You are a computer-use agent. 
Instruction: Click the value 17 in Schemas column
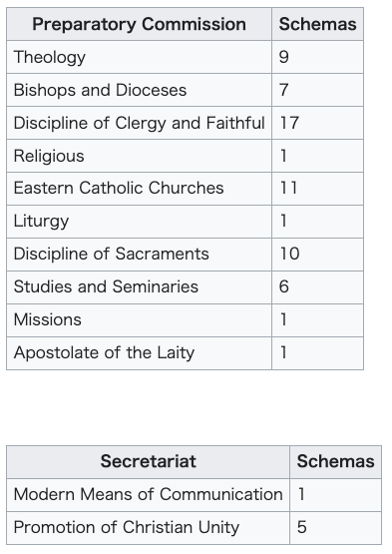289,123
